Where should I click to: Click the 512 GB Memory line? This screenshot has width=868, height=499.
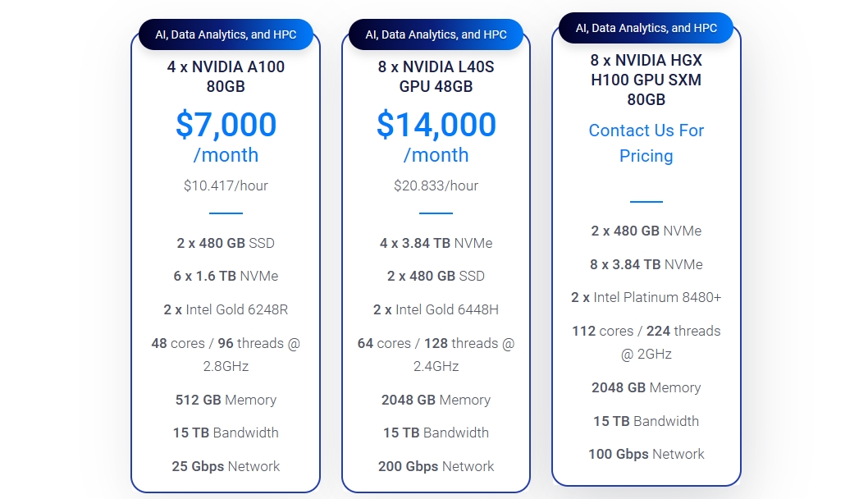(x=226, y=400)
